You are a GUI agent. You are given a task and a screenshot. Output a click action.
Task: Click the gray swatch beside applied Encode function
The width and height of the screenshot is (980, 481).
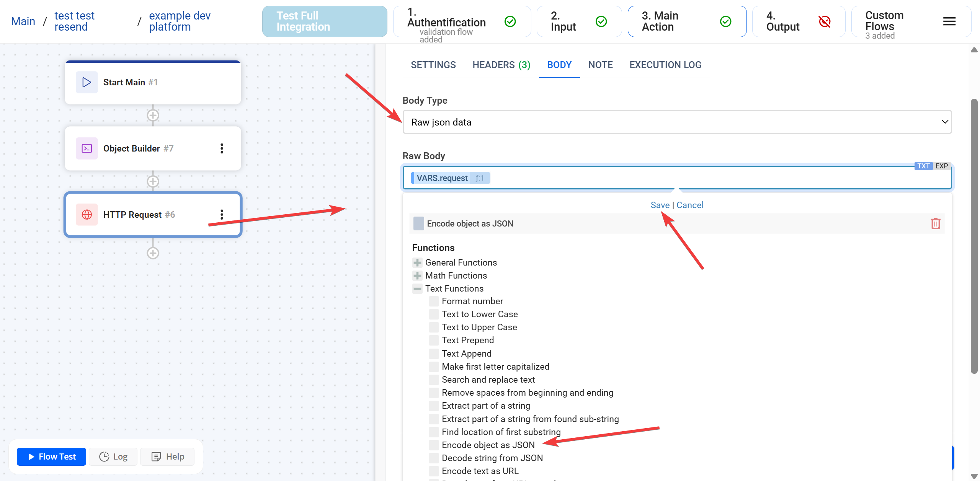419,223
